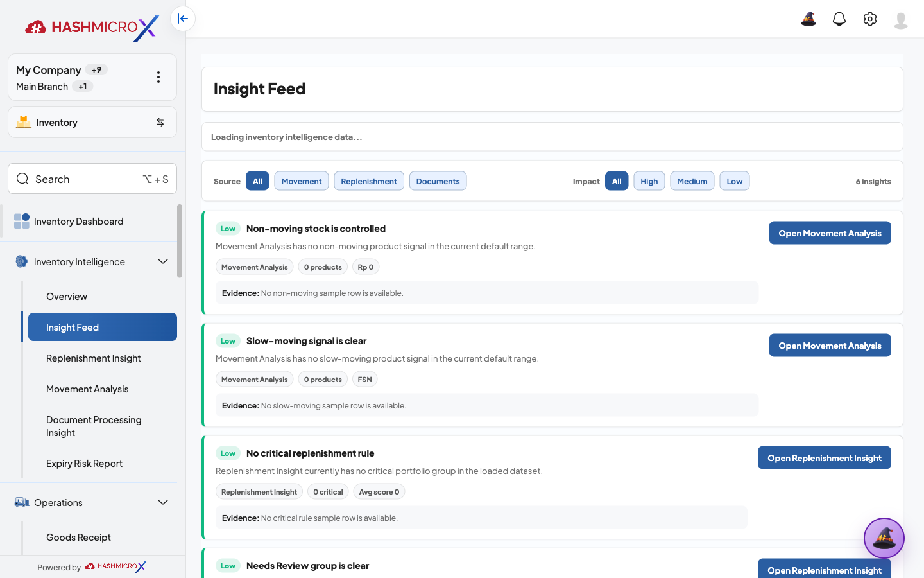The height and width of the screenshot is (578, 924).
Task: Open the My Company selector
Action: pos(92,77)
